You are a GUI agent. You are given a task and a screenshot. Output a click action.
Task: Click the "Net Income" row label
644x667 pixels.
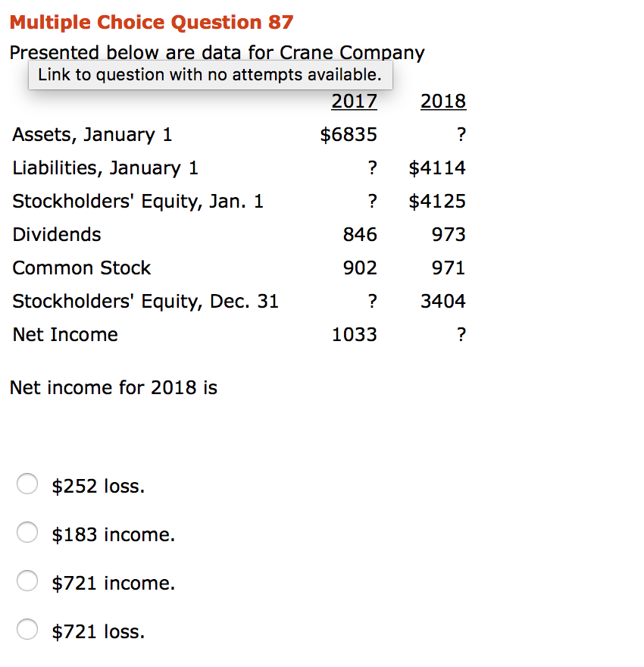(x=65, y=334)
